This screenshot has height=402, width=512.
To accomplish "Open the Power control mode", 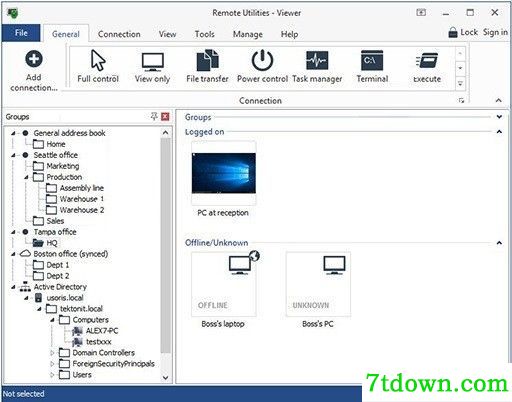I will pyautogui.click(x=262, y=60).
